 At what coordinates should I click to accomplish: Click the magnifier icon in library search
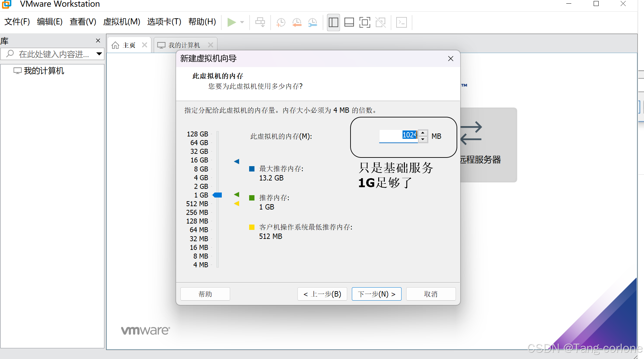(x=10, y=54)
